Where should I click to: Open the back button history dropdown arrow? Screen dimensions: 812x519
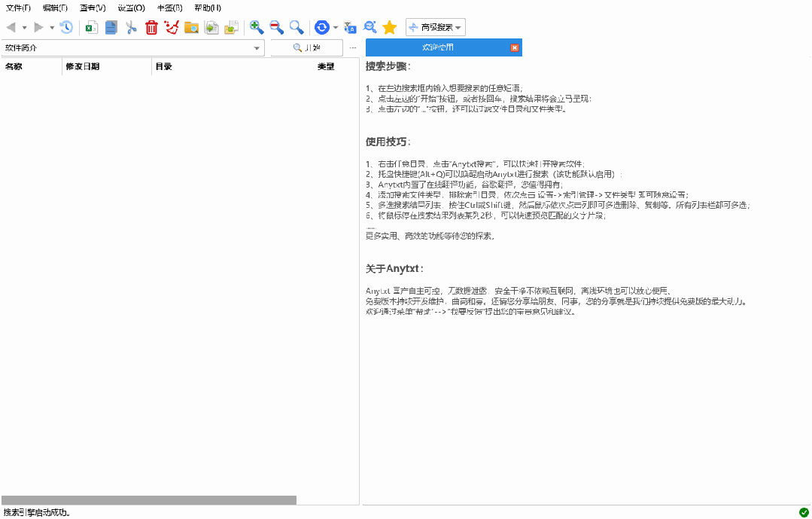(x=24, y=27)
